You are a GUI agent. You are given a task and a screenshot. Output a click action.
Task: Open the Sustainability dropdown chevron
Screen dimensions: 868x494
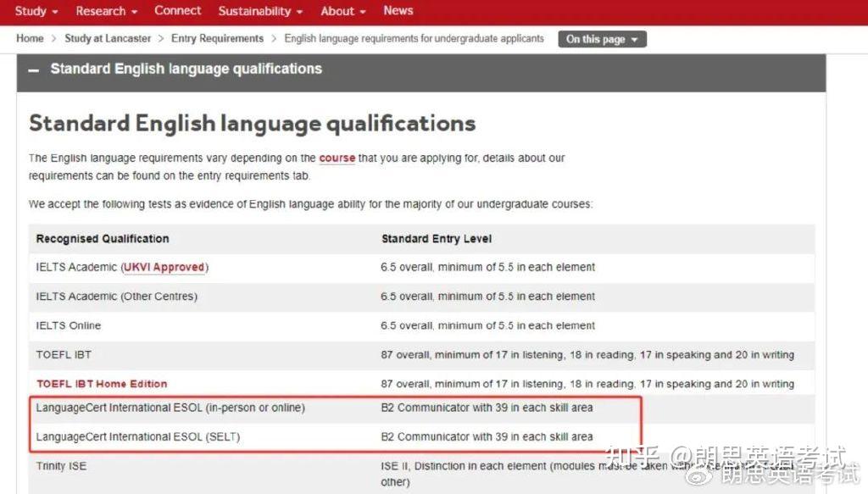298,11
